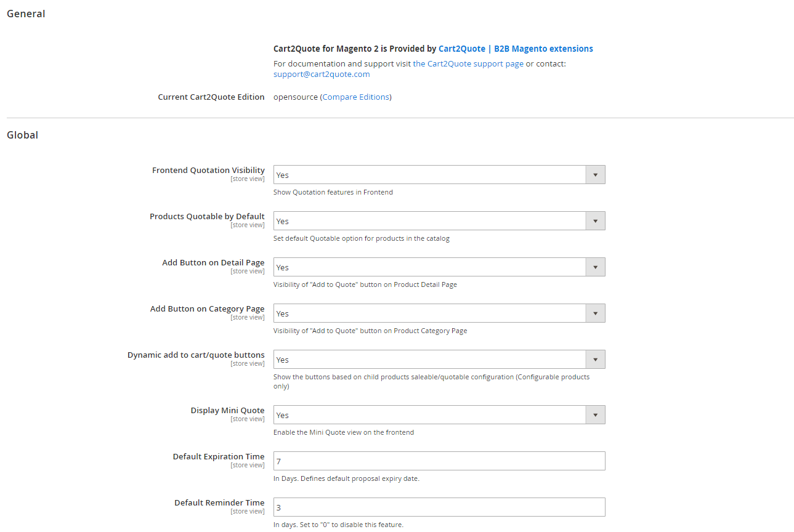Click the 'Set to "0" to disable this feature' note
This screenshot has height=532, width=794.
click(x=338, y=525)
